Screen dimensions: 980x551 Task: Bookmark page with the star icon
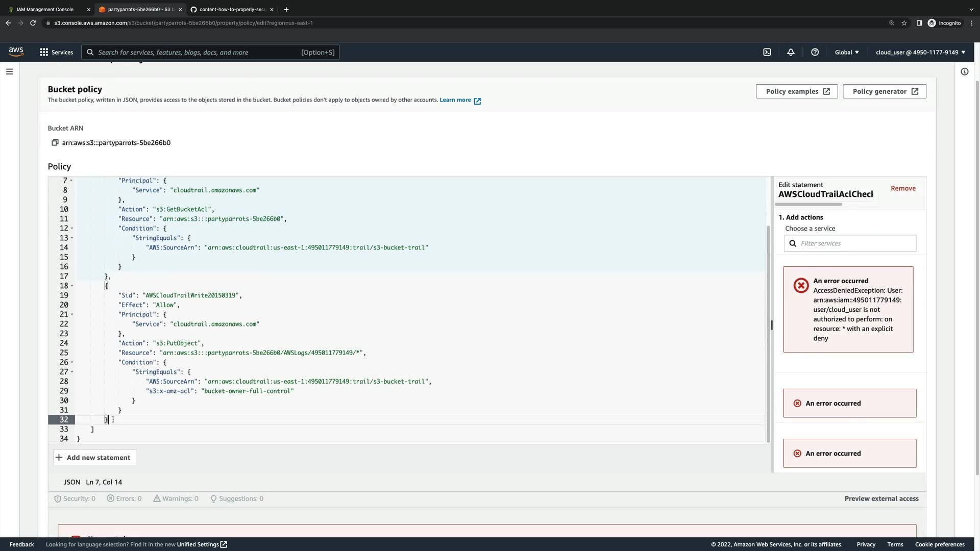click(x=904, y=23)
